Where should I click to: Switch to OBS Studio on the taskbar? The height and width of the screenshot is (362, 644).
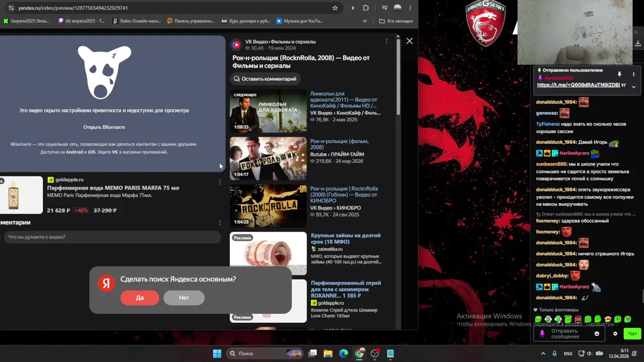[x=375, y=353]
